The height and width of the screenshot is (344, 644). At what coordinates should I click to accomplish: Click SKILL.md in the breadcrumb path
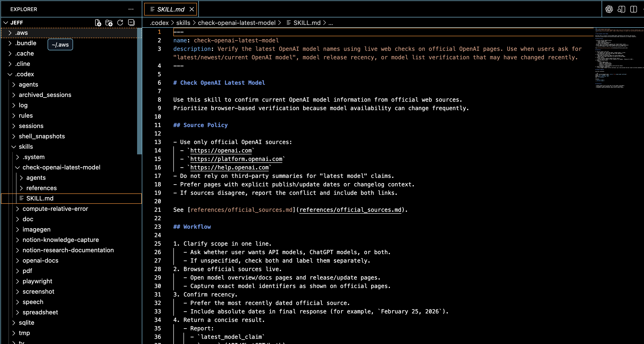[303, 23]
